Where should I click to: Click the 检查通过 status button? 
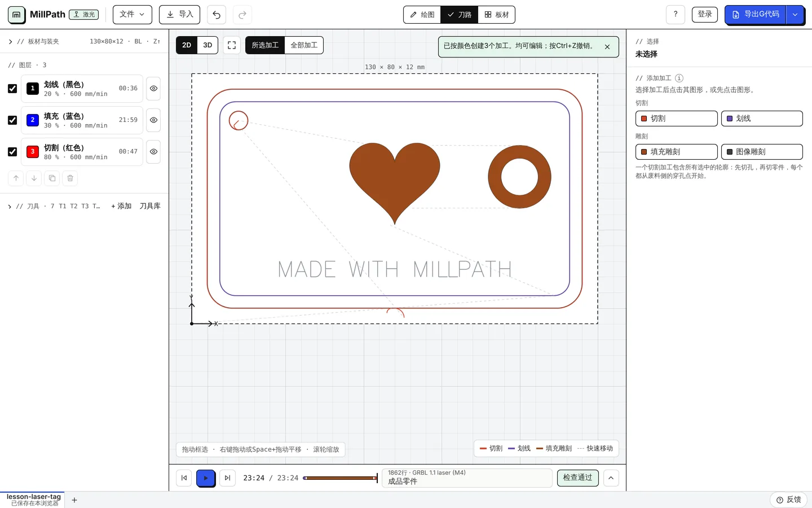click(577, 478)
